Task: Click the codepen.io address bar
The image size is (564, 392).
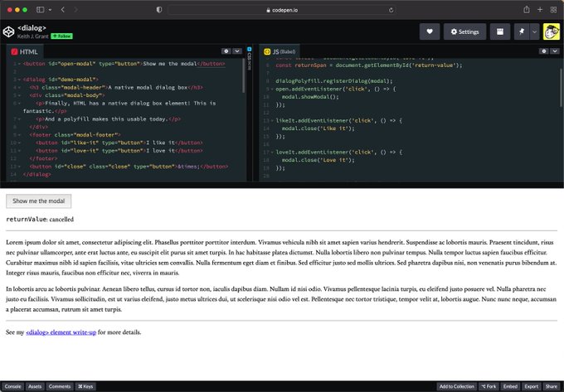Action: tap(282, 9)
